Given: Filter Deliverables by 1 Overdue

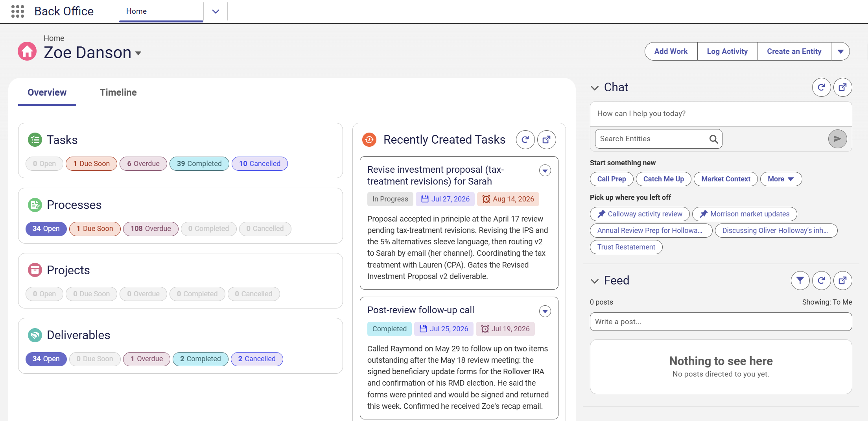Looking at the screenshot, I should pyautogui.click(x=147, y=359).
